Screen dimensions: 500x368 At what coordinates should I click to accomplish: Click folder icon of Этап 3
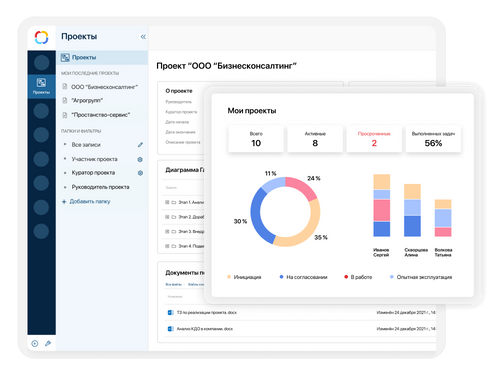(x=174, y=231)
